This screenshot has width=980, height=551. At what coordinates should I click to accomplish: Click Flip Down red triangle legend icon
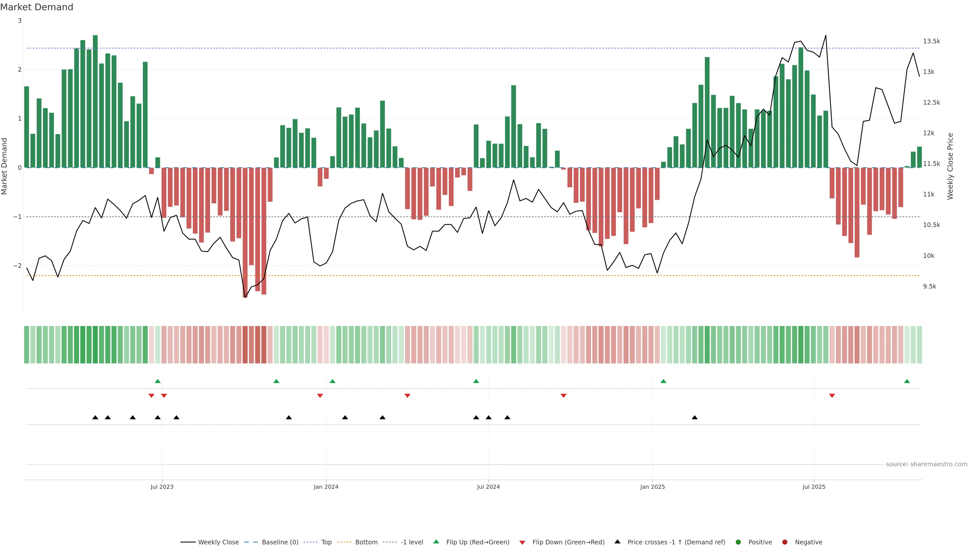click(522, 543)
